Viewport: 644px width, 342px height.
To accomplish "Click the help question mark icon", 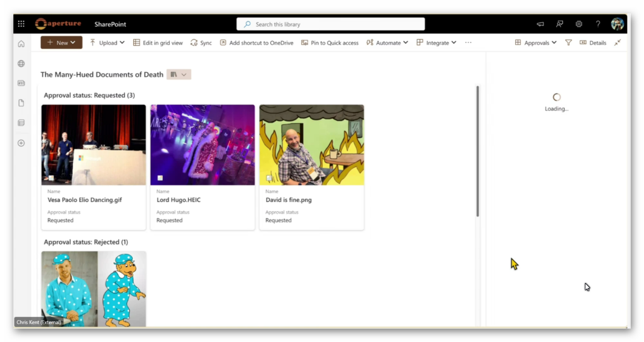I will [x=597, y=24].
